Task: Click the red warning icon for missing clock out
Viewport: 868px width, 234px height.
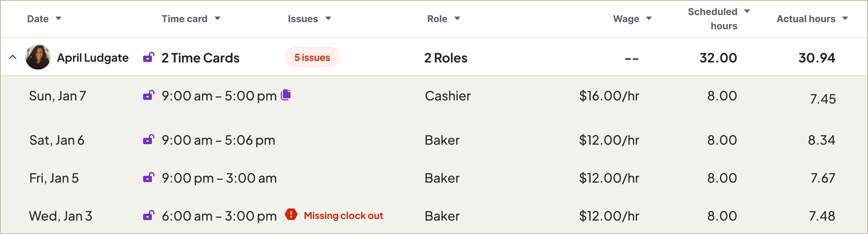Action: pyautogui.click(x=292, y=215)
